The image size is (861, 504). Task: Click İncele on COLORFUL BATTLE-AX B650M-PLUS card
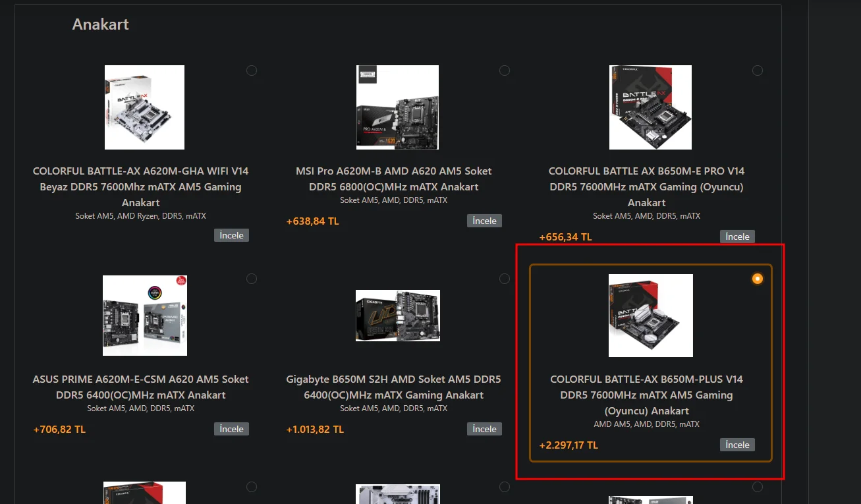click(737, 445)
